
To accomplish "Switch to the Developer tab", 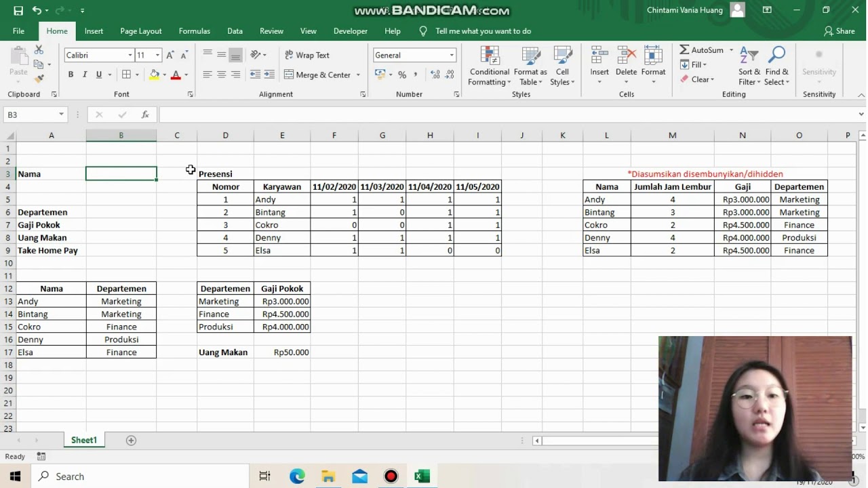I will tap(351, 31).
